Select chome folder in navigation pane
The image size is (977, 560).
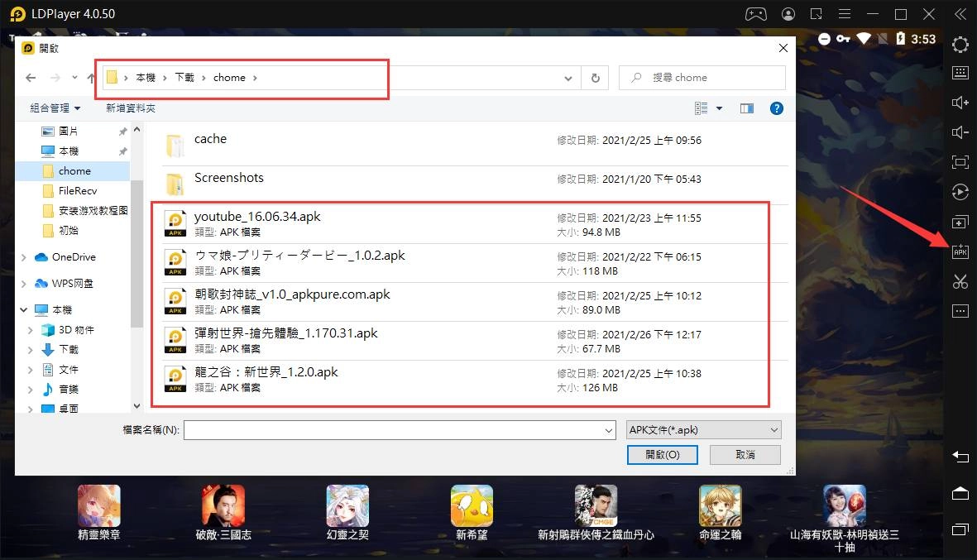74,171
